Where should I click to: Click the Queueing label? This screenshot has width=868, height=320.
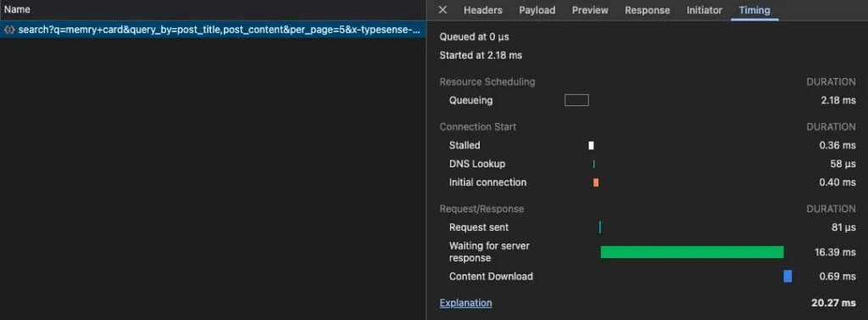(470, 100)
